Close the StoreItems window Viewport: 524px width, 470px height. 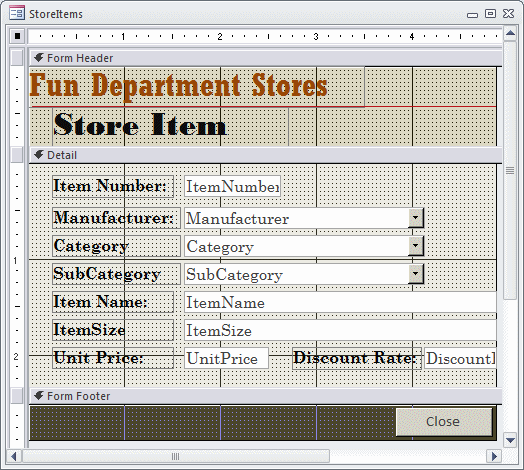pos(509,14)
